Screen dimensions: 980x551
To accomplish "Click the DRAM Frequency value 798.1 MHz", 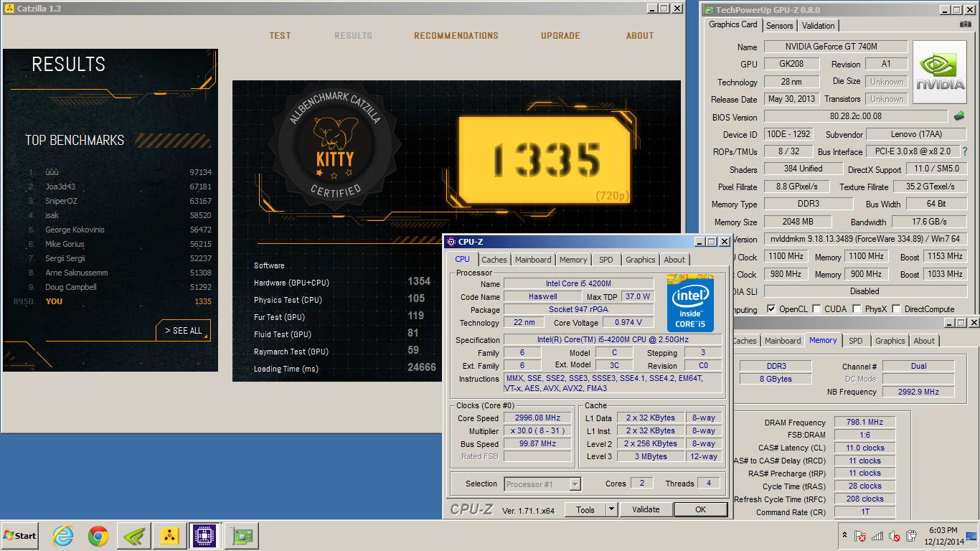I will click(x=864, y=423).
